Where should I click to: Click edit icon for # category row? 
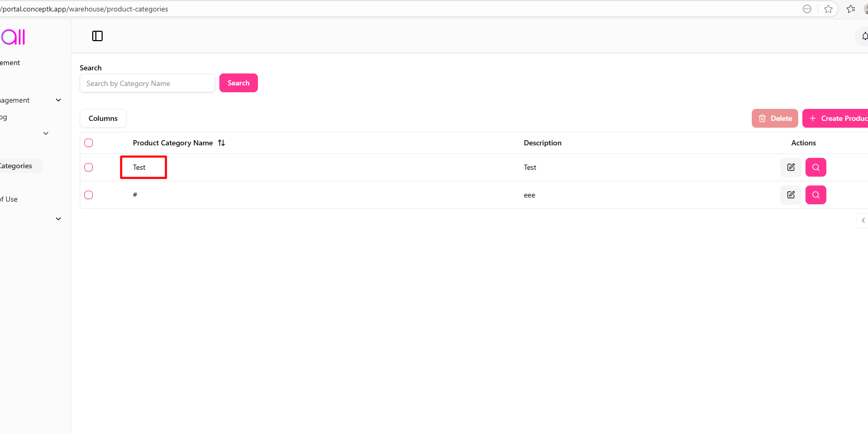pyautogui.click(x=790, y=195)
